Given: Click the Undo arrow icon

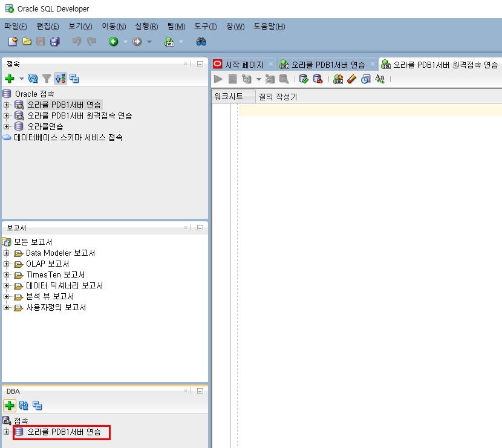Looking at the screenshot, I should click(x=77, y=42).
